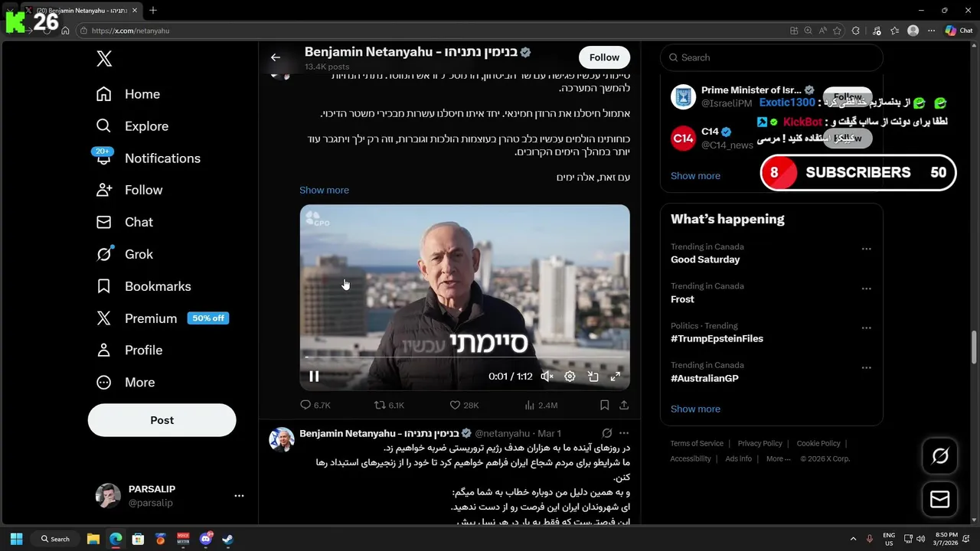Open Discord from the taskbar

click(205, 539)
